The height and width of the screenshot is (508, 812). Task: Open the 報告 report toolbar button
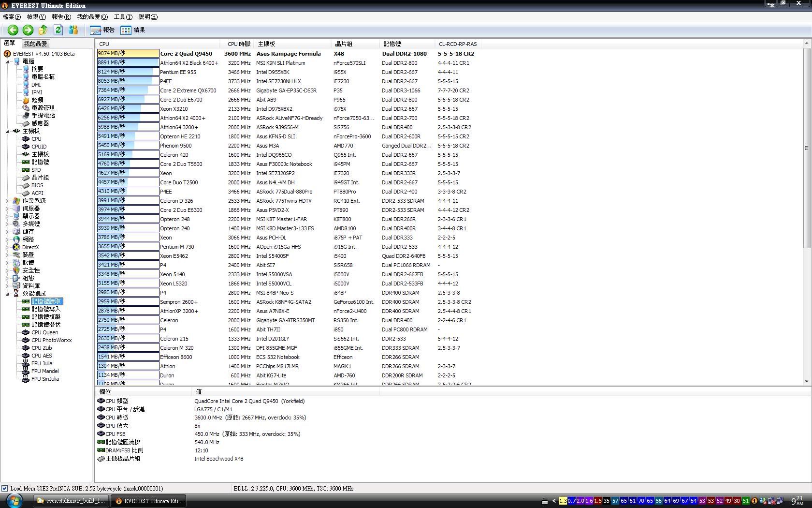point(102,30)
